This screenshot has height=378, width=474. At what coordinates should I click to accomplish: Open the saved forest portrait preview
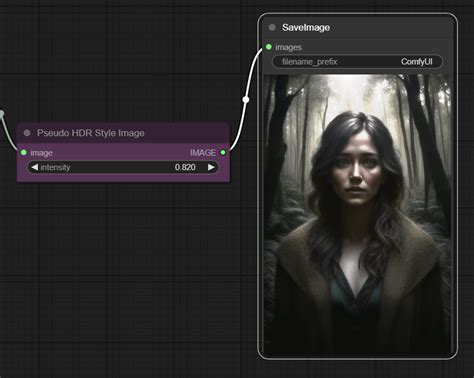(357, 214)
